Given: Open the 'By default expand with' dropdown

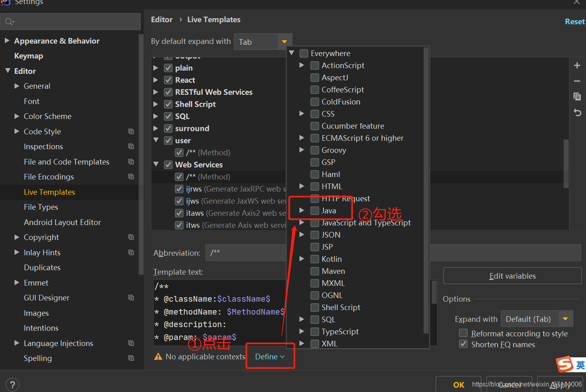Looking at the screenshot, I should [263, 41].
